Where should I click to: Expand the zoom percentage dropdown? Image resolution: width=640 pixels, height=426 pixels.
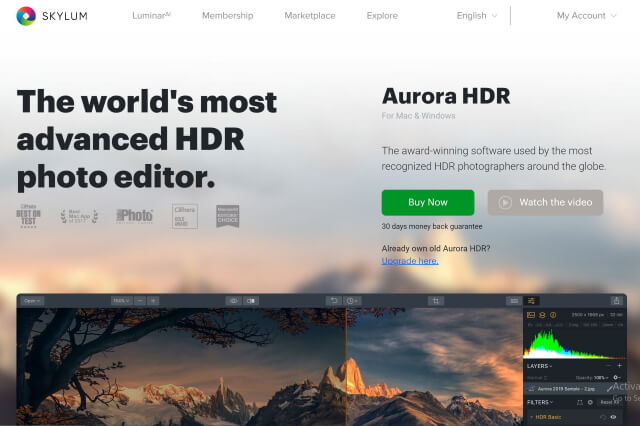[121, 301]
